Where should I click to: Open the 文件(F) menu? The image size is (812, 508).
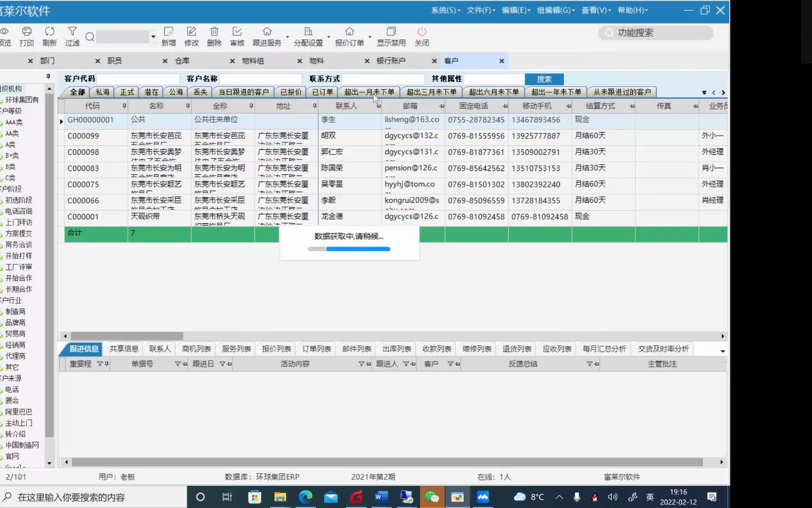pyautogui.click(x=481, y=10)
